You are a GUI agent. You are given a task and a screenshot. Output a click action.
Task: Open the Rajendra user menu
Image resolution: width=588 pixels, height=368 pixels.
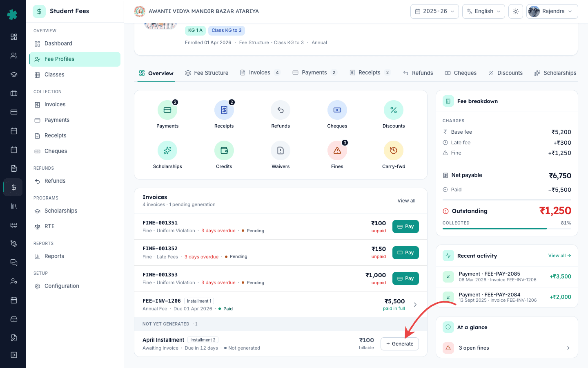(552, 11)
